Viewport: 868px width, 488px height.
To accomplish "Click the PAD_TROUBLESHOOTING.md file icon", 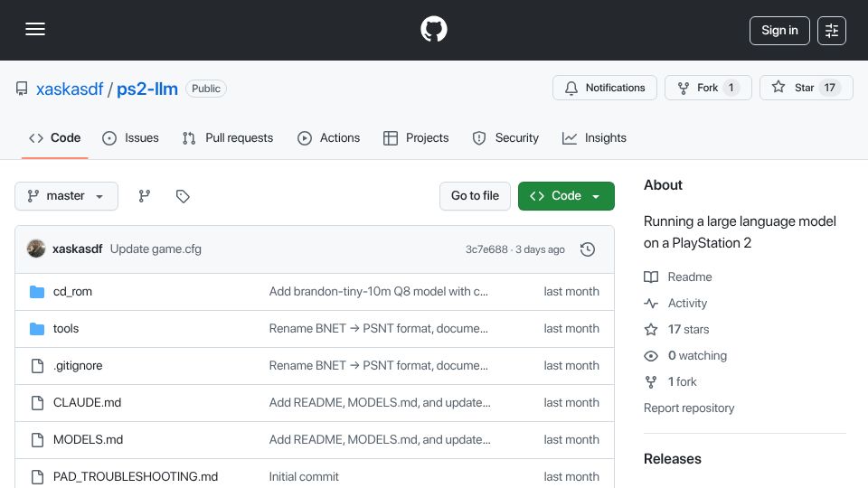I will (x=37, y=476).
